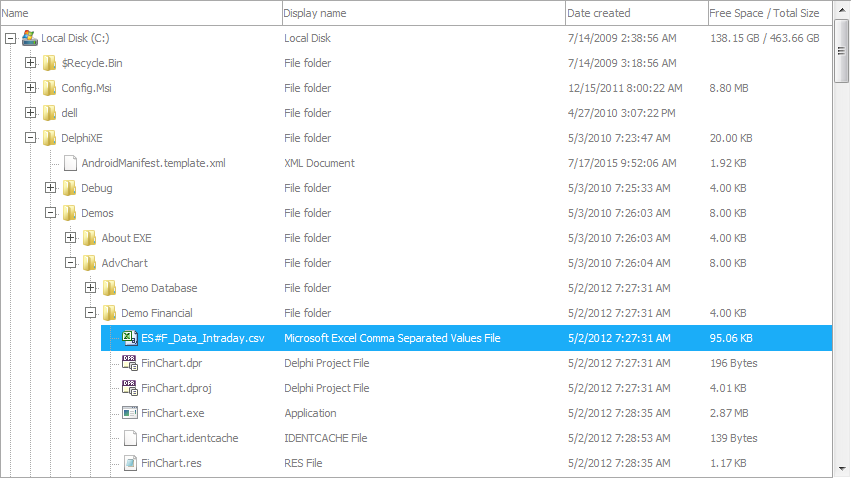Click the FinChart.exe application icon
The height and width of the screenshot is (478, 851).
click(x=130, y=413)
